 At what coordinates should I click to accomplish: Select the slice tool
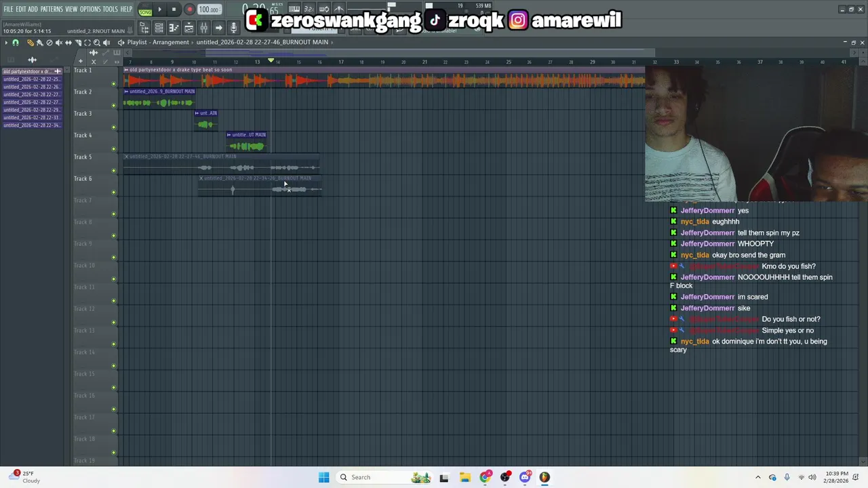pyautogui.click(x=78, y=43)
